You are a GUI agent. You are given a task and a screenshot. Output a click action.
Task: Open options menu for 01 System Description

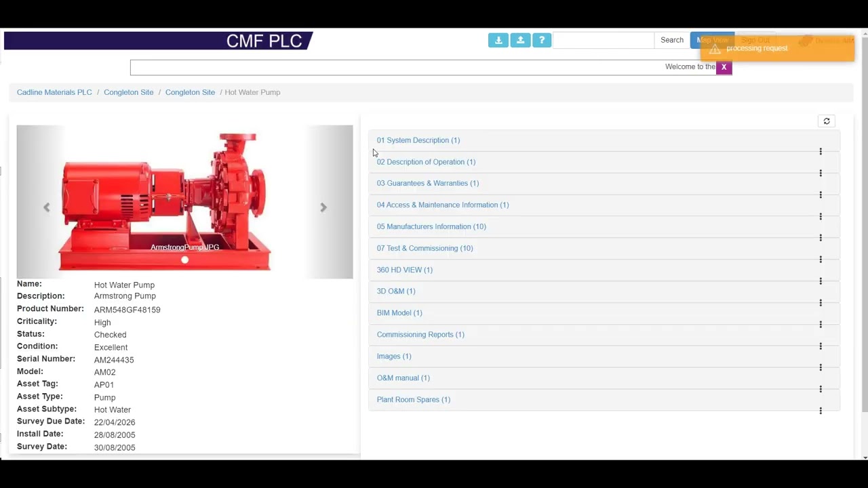[x=821, y=152]
